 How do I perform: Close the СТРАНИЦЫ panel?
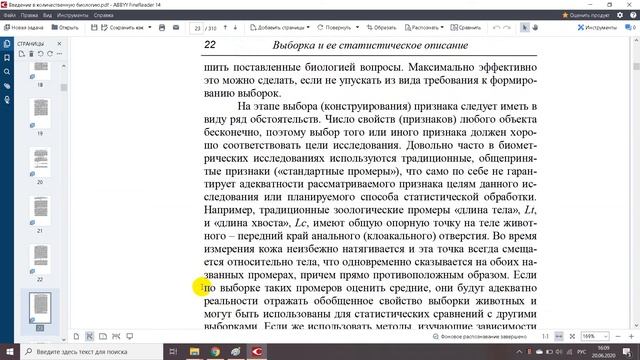60,43
